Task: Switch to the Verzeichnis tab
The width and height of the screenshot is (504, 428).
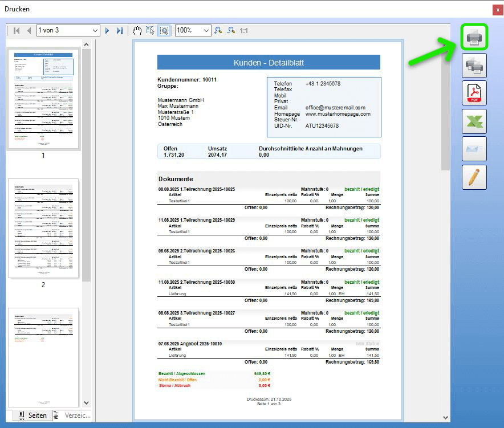Action: coord(72,415)
